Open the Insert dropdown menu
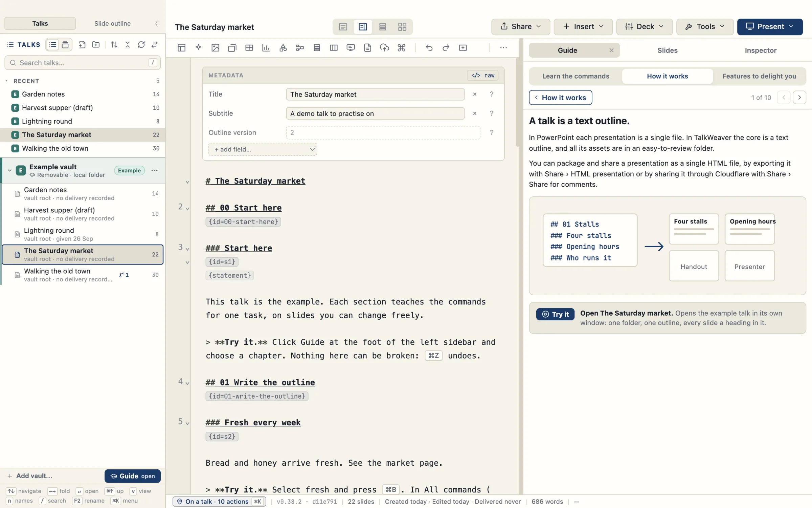Screen dimensions: 812x508 (x=583, y=27)
